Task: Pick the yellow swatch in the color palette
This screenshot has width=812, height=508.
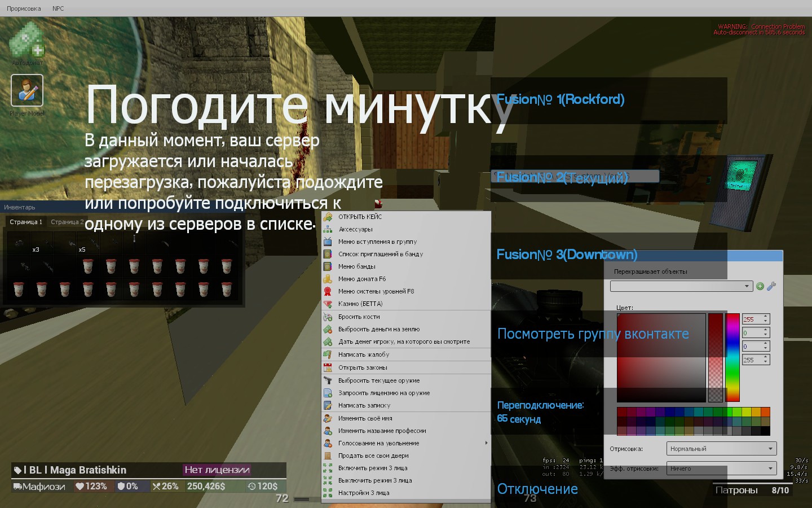Action: (746, 412)
